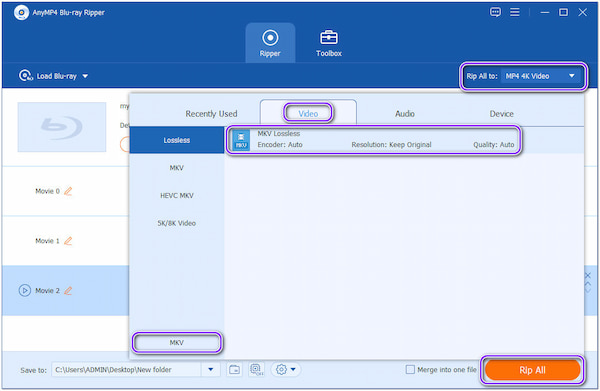The width and height of the screenshot is (600, 391).
Task: Rename Movie 2 with the pencil icon
Action: 68,290
